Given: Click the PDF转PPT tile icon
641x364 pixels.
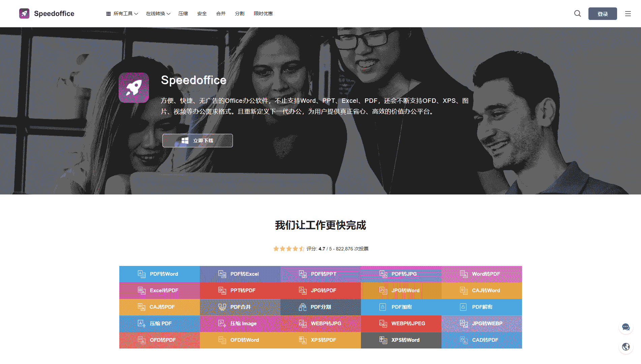Looking at the screenshot, I should pos(303,274).
